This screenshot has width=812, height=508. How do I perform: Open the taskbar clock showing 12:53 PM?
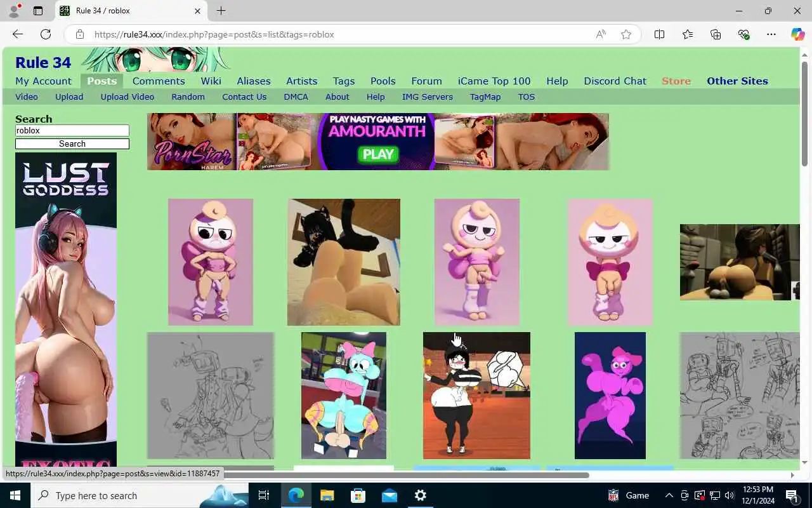click(757, 495)
